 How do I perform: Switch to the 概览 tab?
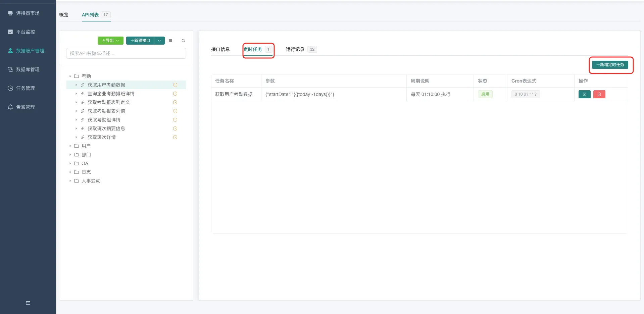pyautogui.click(x=64, y=15)
